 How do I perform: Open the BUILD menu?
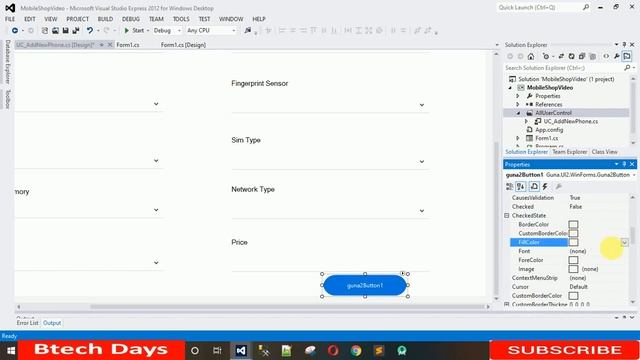click(x=105, y=19)
